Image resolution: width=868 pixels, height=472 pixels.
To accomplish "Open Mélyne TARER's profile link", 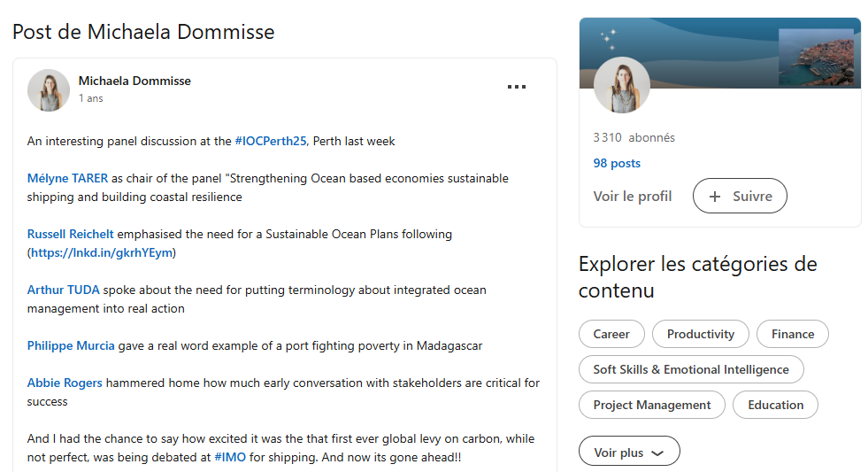I will 67,178.
